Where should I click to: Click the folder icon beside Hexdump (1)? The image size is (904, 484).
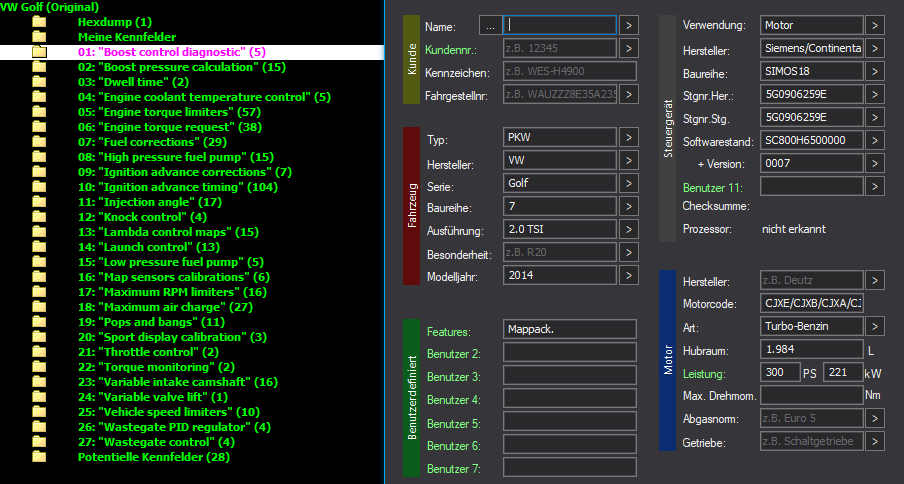pyautogui.click(x=39, y=22)
